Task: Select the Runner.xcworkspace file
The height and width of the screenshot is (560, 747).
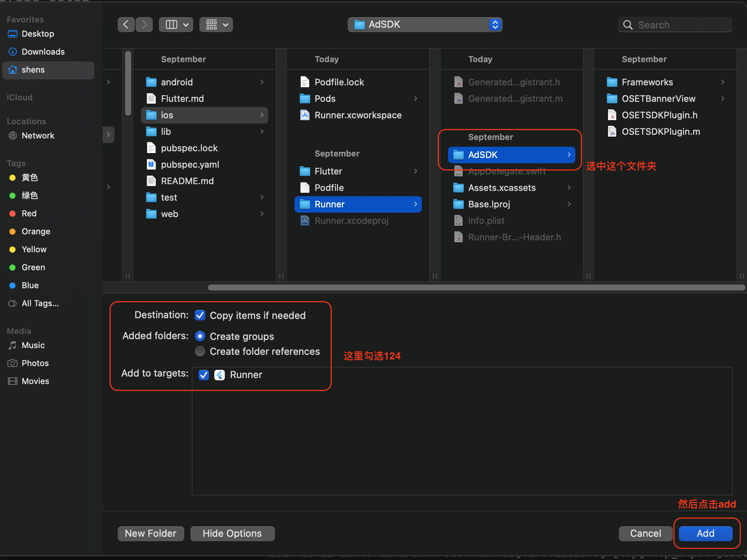Action: click(x=358, y=115)
